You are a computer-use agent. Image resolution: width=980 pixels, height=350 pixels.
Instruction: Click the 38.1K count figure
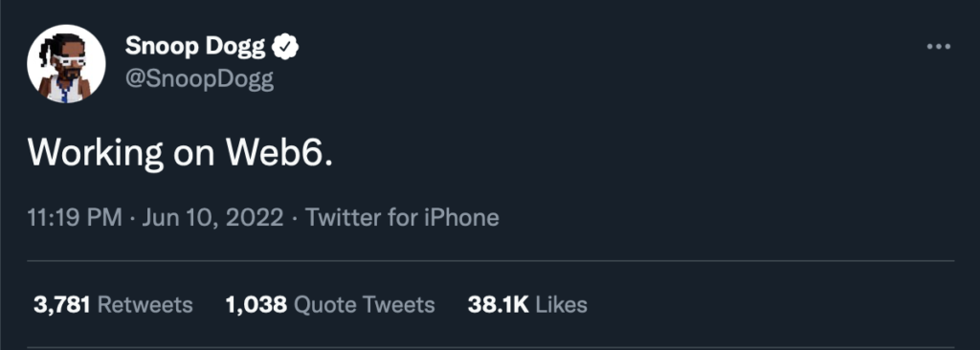[x=498, y=305]
